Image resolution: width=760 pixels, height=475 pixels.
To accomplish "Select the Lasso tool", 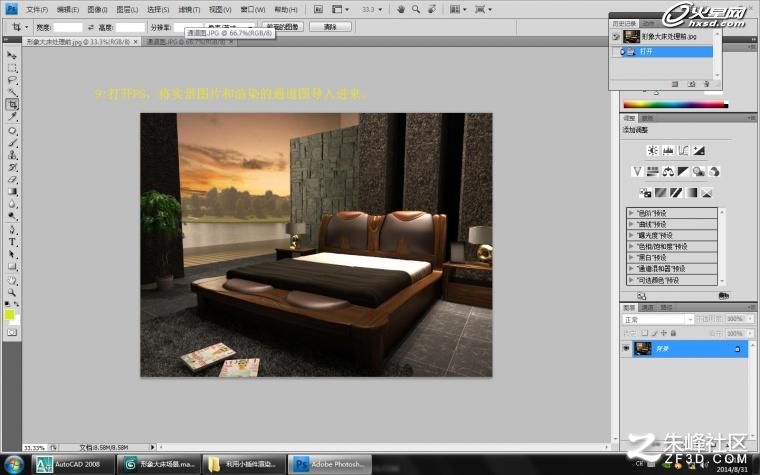I will click(12, 80).
